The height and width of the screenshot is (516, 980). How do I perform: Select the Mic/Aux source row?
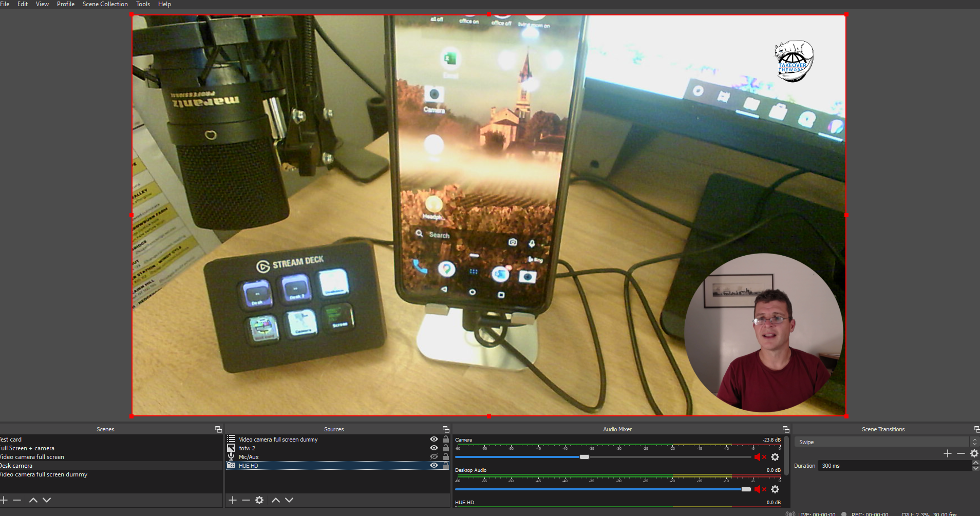pos(338,457)
